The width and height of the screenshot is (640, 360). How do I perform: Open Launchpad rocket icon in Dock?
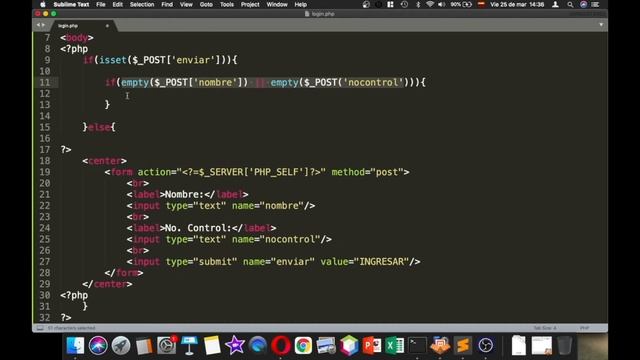click(121, 345)
